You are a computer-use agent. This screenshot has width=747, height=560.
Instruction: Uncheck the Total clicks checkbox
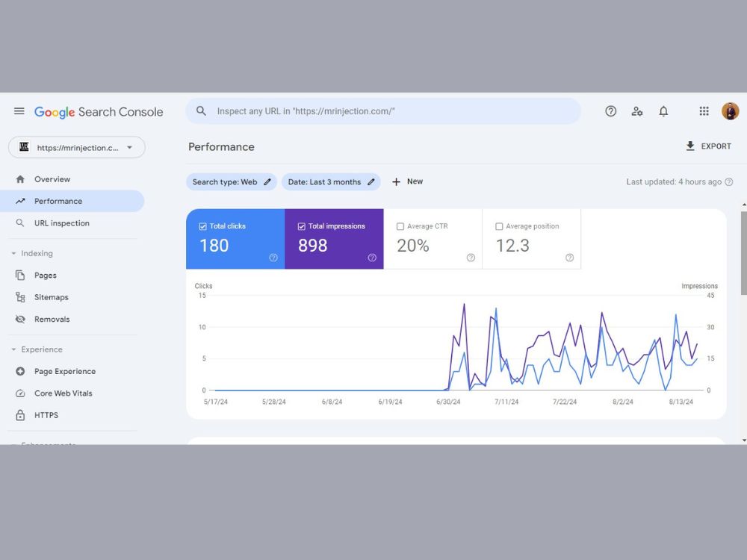point(202,227)
